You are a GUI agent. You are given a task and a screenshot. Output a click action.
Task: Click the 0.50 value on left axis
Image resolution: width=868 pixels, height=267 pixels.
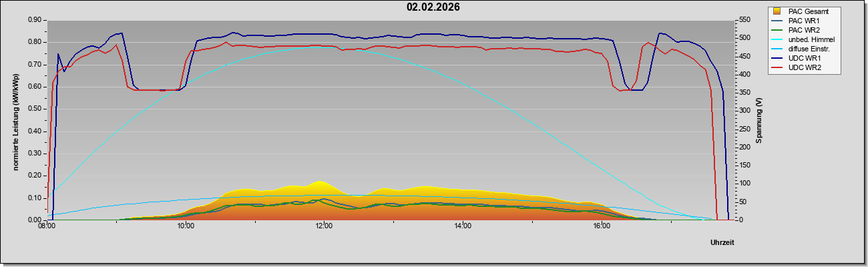pyautogui.click(x=35, y=109)
